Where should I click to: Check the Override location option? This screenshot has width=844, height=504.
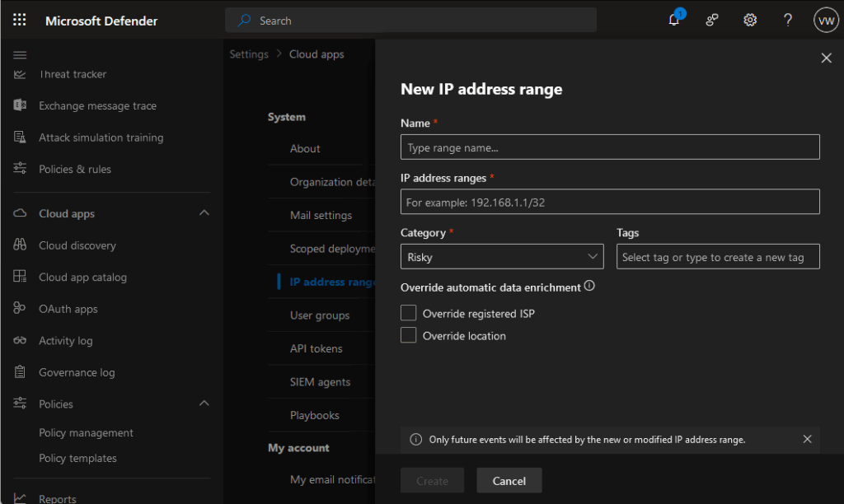408,335
